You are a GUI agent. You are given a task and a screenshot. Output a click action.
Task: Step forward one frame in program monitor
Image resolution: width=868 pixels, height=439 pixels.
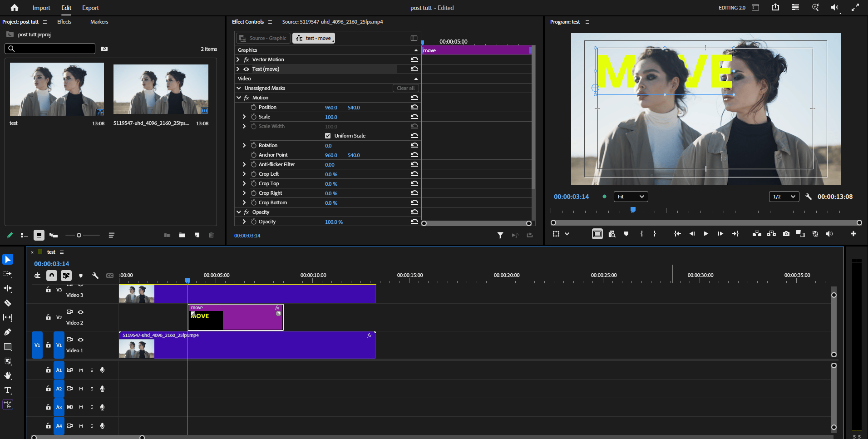[x=720, y=234]
